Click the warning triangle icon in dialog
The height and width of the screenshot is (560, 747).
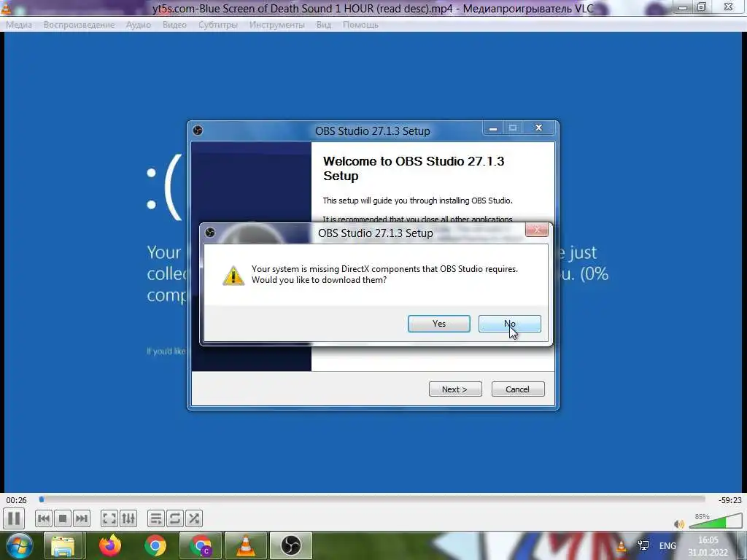233,275
